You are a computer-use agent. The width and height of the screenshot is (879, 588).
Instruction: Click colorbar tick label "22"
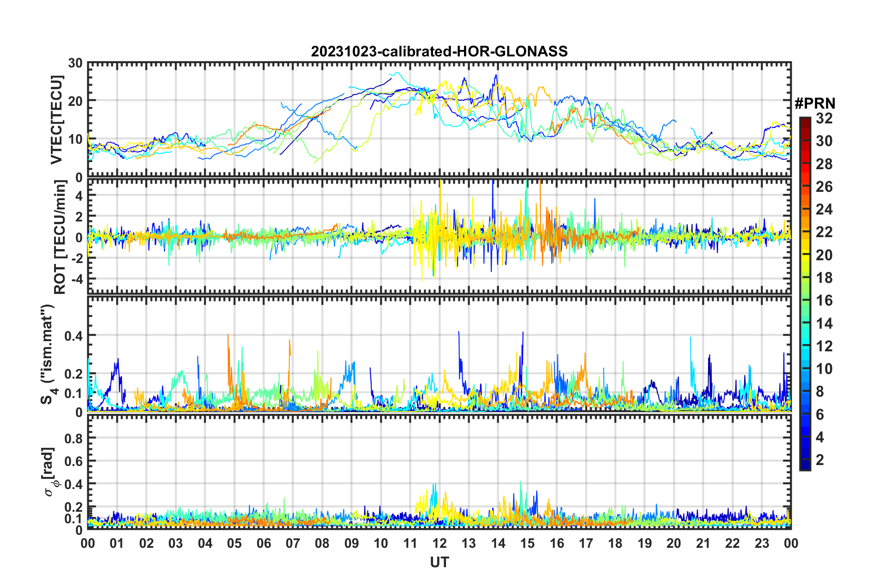(824, 232)
